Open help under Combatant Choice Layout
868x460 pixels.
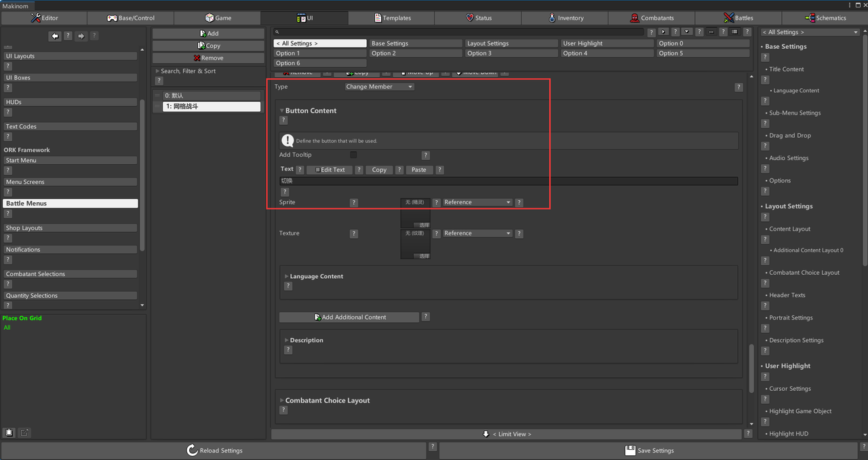pos(283,410)
